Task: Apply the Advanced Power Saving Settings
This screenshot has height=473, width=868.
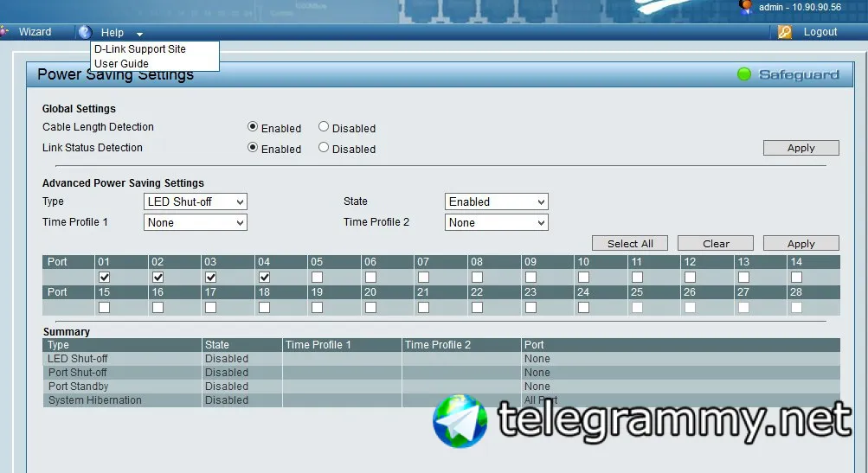Action: 801,243
